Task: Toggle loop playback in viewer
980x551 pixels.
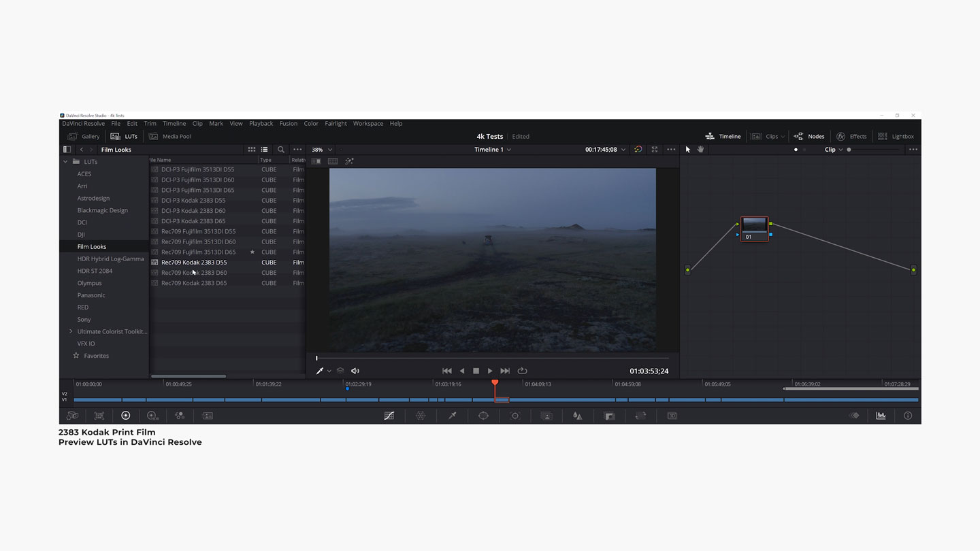Action: pos(522,371)
